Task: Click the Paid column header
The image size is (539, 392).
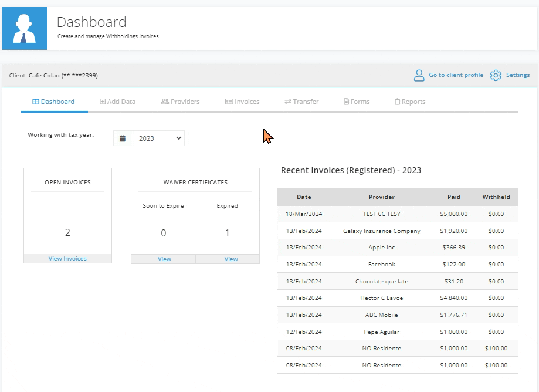Action: (x=454, y=197)
